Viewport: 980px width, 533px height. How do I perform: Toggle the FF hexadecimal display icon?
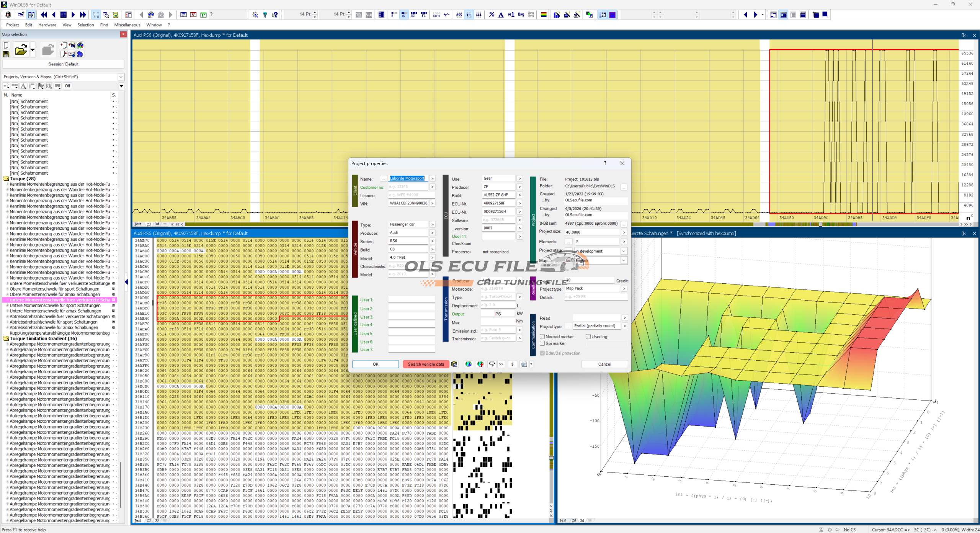pos(469,15)
